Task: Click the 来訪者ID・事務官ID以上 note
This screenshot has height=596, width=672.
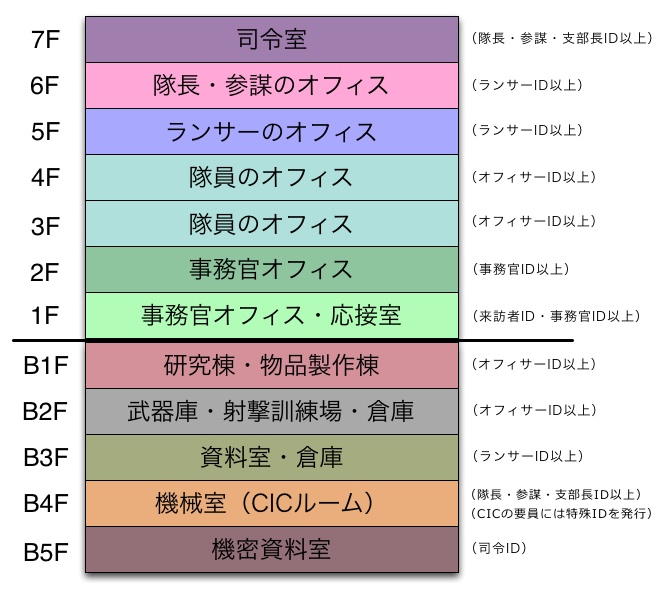Action: [x=556, y=316]
